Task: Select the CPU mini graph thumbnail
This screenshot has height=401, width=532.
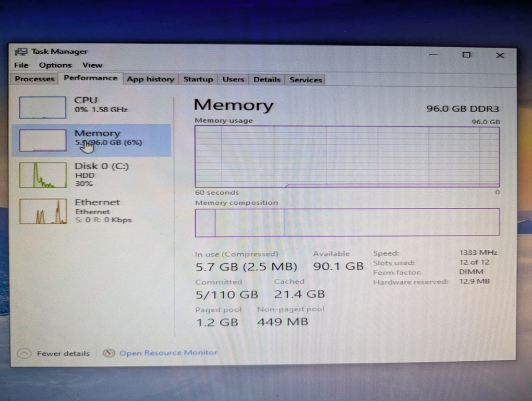Action: click(x=43, y=108)
